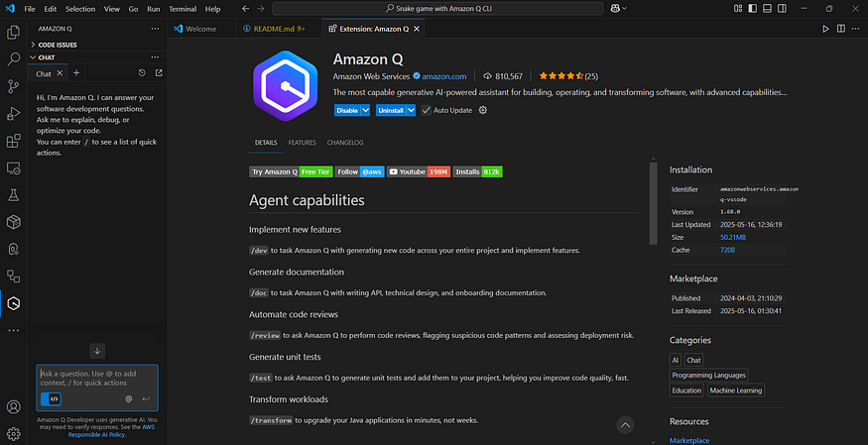Open the amazon.com publisher link
868x445 pixels.
pyautogui.click(x=444, y=76)
